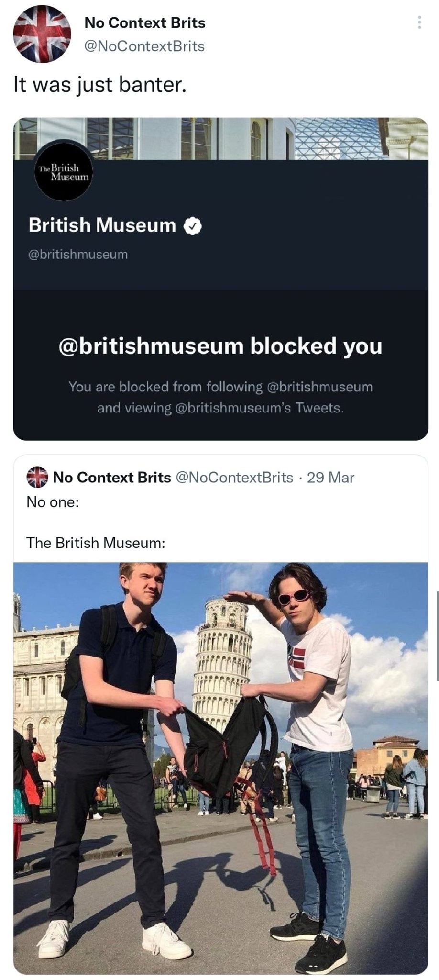Click "The British Museum:" quoted tweet text
This screenshot has height=980, width=439.
pos(96,543)
